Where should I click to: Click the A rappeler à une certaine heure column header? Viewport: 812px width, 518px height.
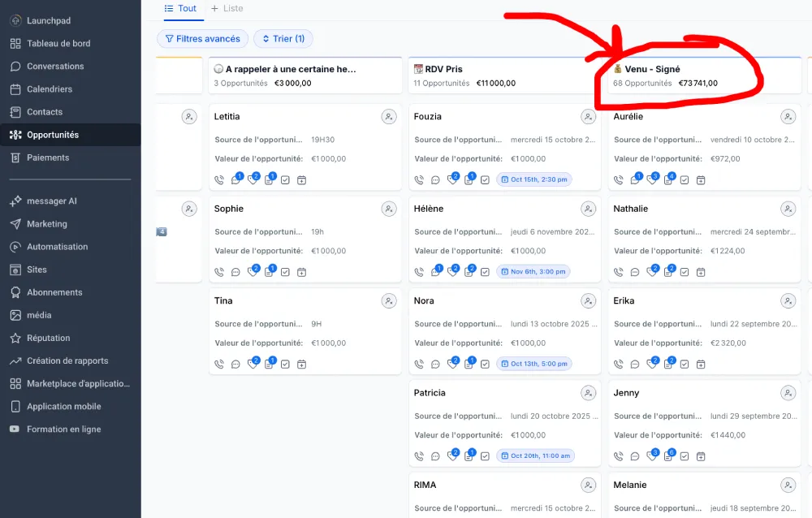coord(305,76)
